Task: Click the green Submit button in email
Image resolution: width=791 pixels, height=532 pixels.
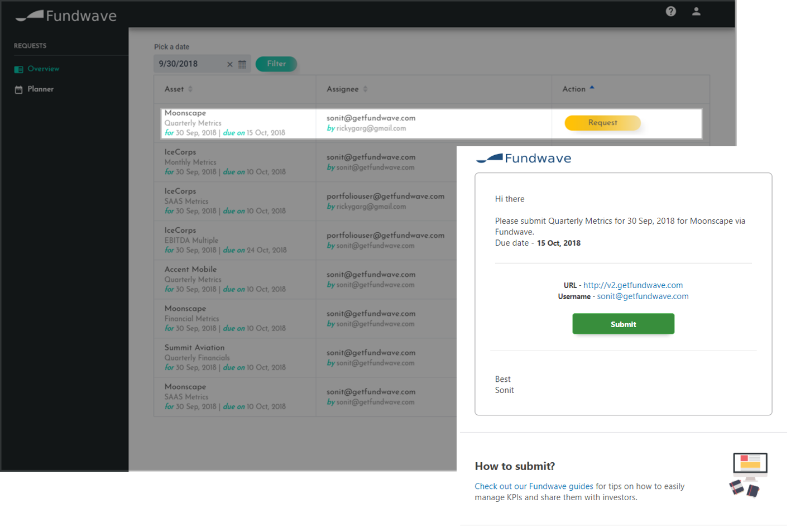Action: (x=623, y=324)
